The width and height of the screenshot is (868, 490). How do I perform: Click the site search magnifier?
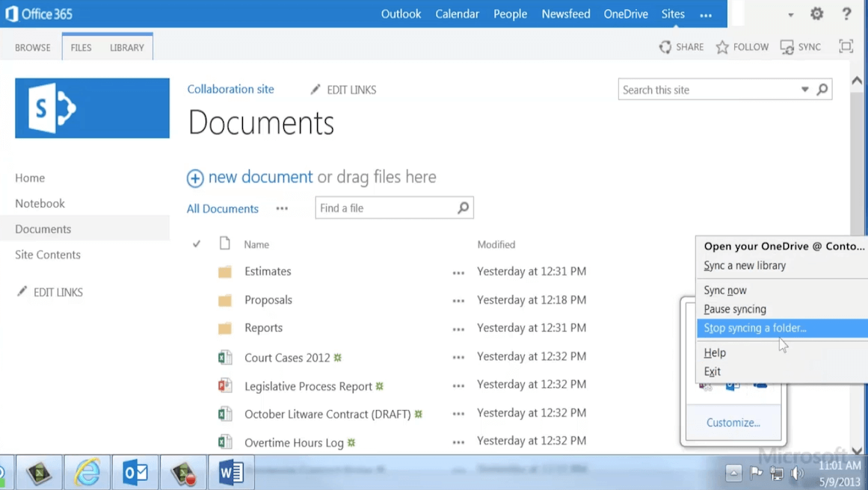(x=822, y=89)
